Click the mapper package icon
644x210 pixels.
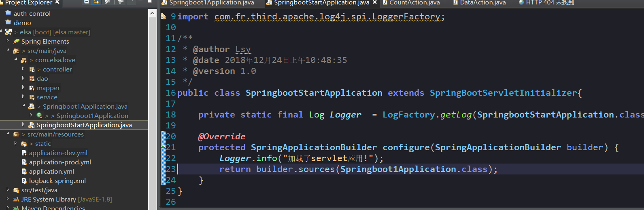click(32, 88)
